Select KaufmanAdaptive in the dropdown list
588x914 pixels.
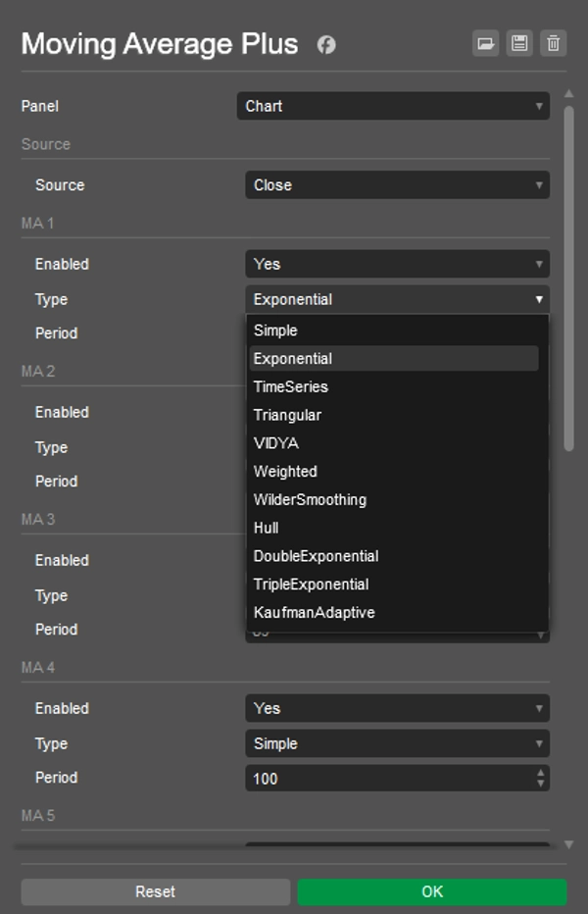pos(314,612)
